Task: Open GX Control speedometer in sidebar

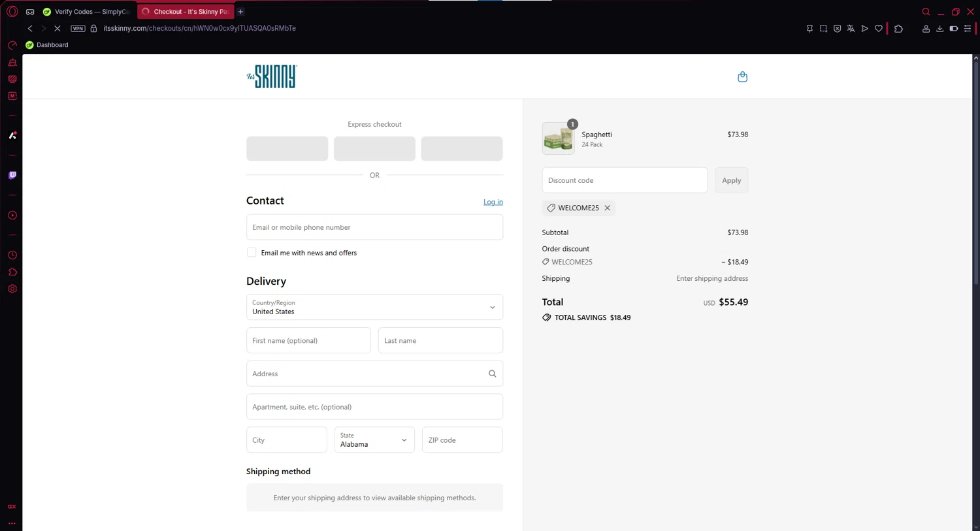Action: (12, 45)
